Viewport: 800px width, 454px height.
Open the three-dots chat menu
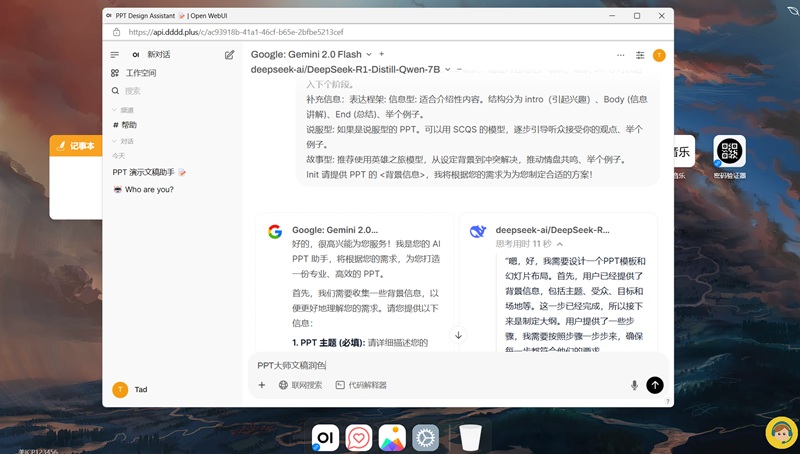click(619, 55)
